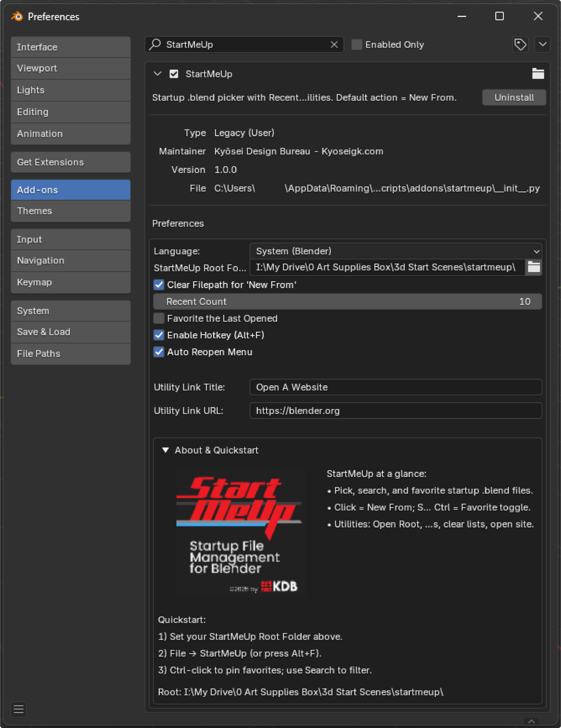This screenshot has height=728, width=561.
Task: Click the Recent Count slider
Action: click(x=347, y=302)
